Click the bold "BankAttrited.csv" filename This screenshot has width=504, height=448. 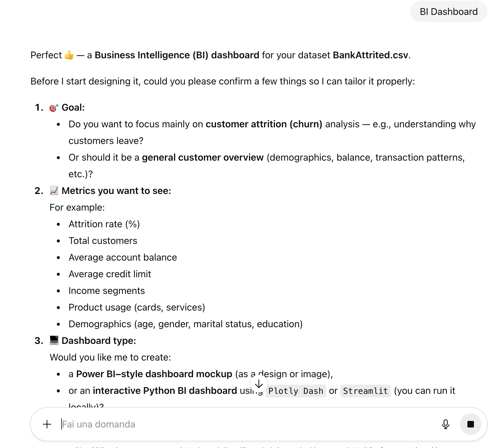370,55
